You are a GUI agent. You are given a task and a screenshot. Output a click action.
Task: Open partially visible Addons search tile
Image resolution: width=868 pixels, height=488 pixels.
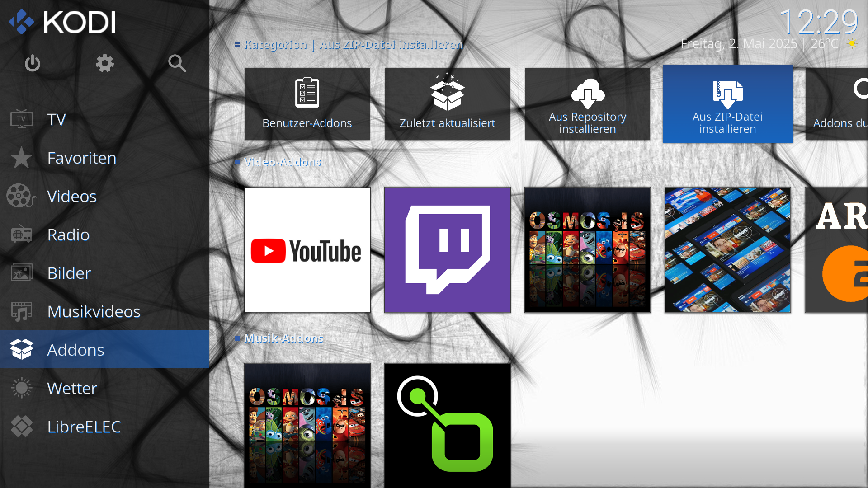pos(837,104)
